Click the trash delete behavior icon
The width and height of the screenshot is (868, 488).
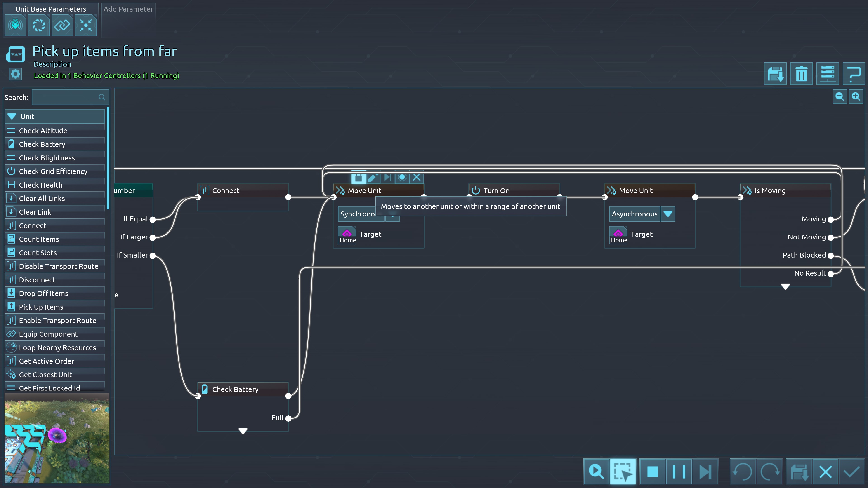coord(801,74)
